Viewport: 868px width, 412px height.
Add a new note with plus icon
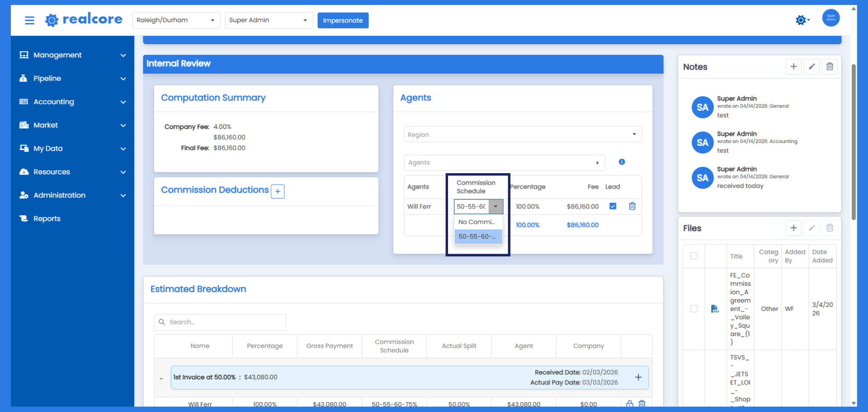pyautogui.click(x=793, y=66)
